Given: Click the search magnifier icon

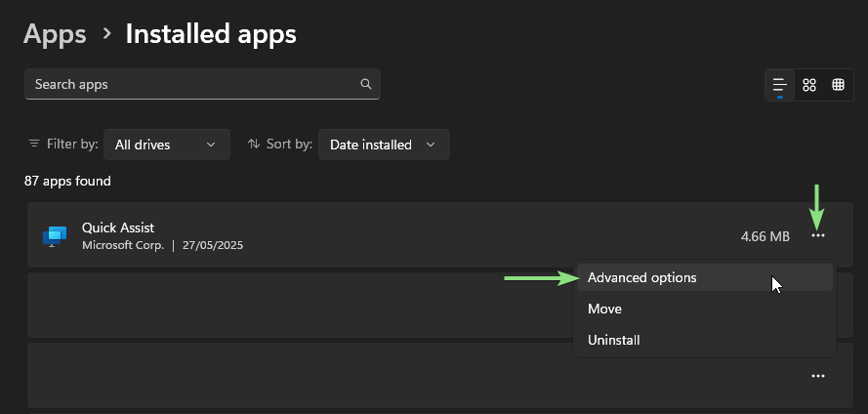Looking at the screenshot, I should coord(365,84).
